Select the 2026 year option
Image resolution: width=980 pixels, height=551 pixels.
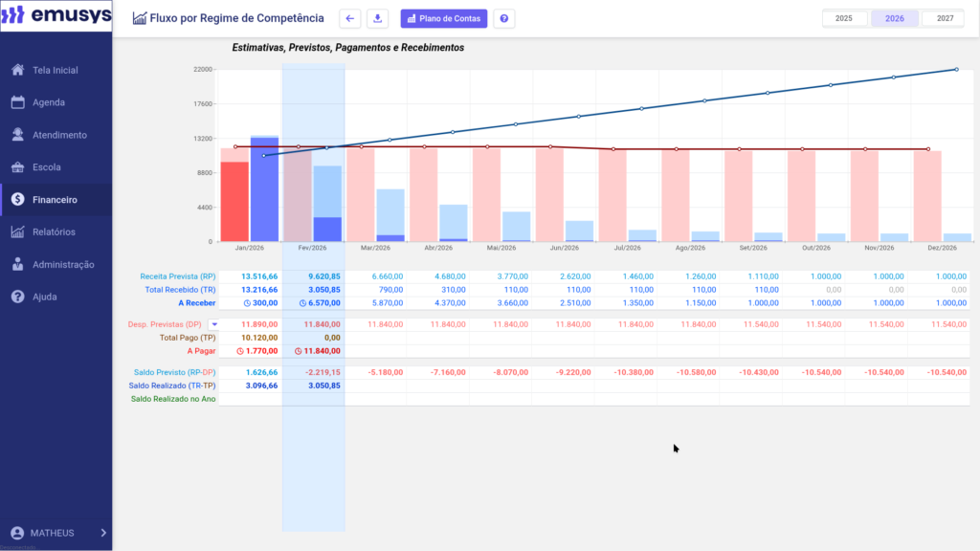pos(894,18)
